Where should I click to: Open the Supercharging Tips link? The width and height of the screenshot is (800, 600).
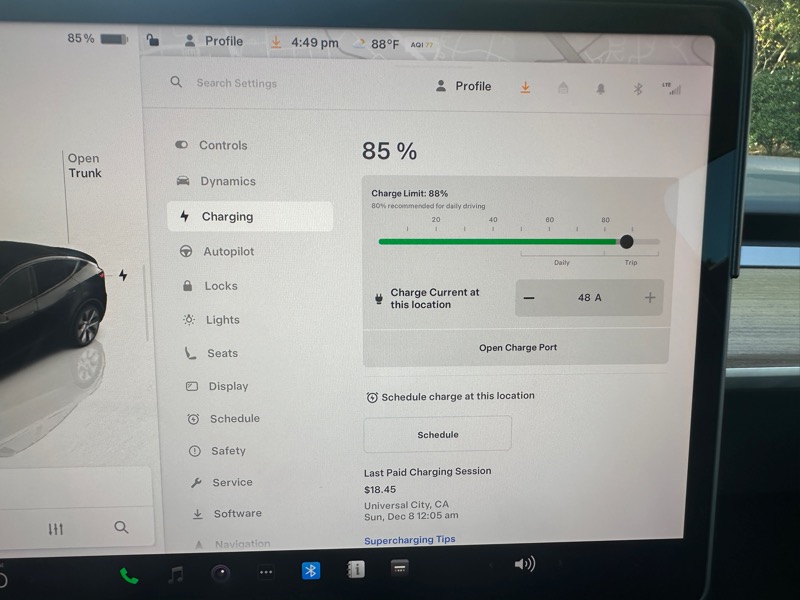tap(409, 540)
